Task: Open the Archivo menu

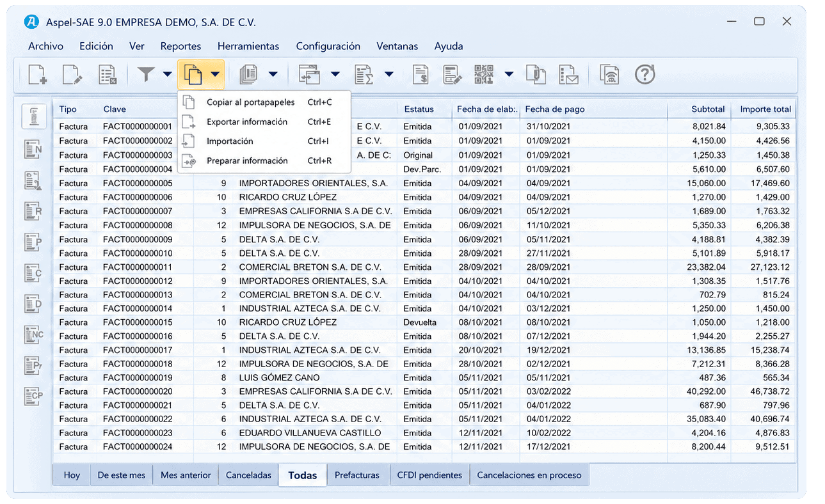Action: tap(46, 46)
